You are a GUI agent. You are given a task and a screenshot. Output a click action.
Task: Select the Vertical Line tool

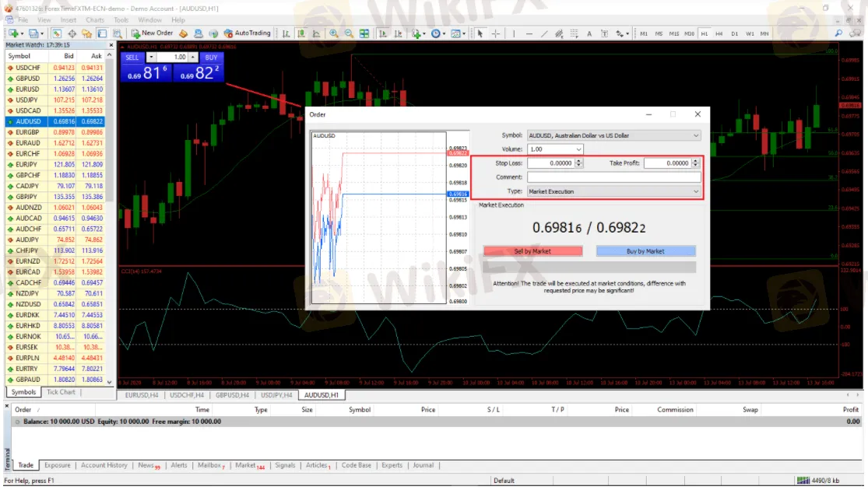pyautogui.click(x=514, y=33)
